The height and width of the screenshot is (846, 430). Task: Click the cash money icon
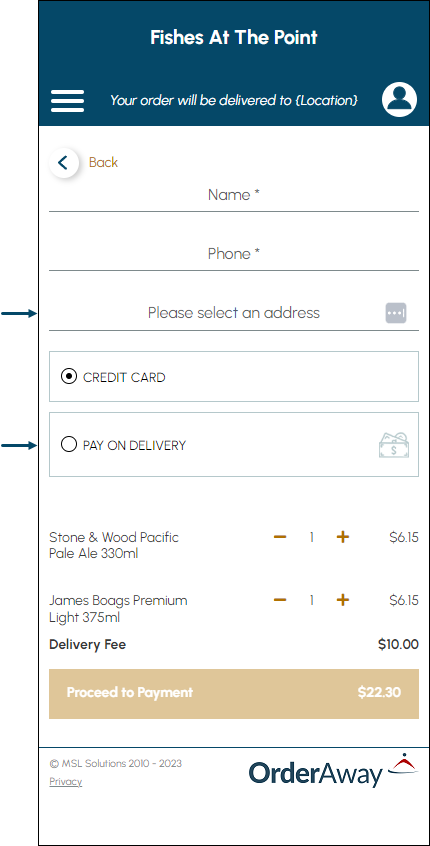tap(394, 445)
